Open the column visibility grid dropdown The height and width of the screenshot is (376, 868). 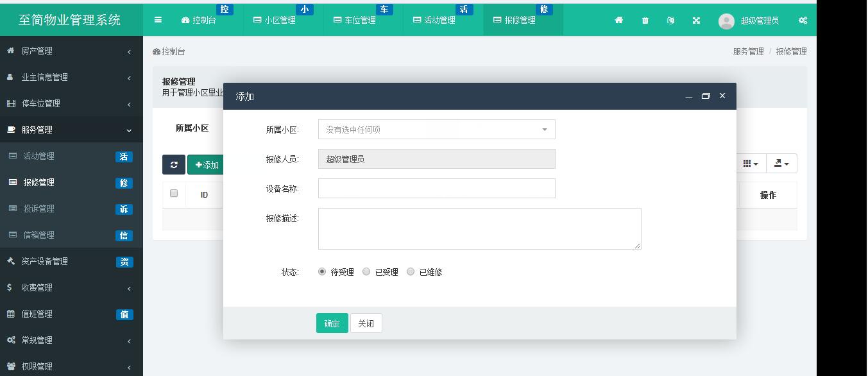[x=749, y=164]
